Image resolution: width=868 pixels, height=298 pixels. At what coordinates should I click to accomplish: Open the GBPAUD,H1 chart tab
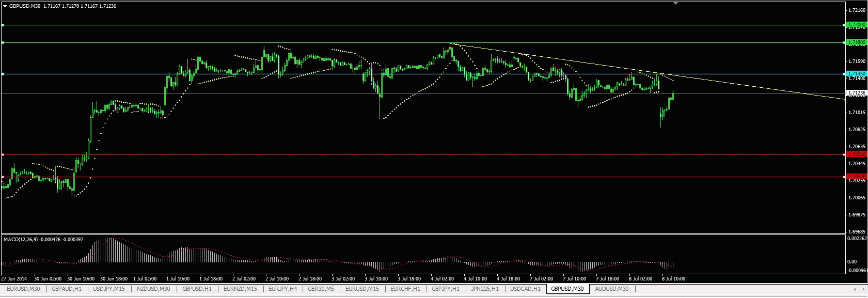tap(67, 289)
